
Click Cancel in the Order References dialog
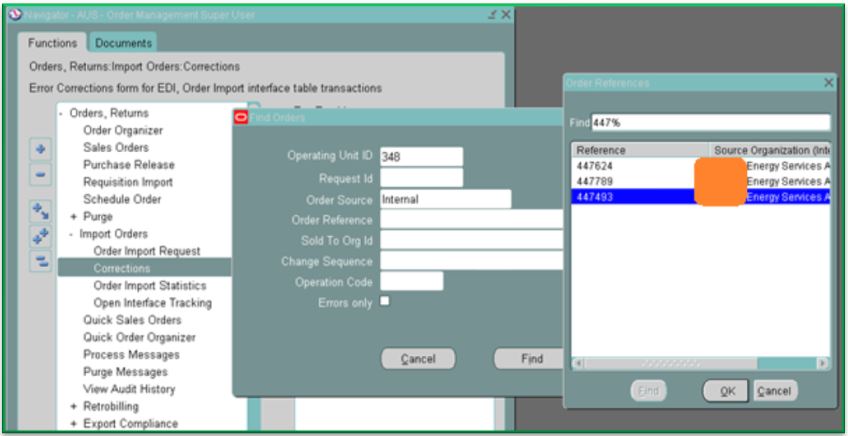pos(776,391)
